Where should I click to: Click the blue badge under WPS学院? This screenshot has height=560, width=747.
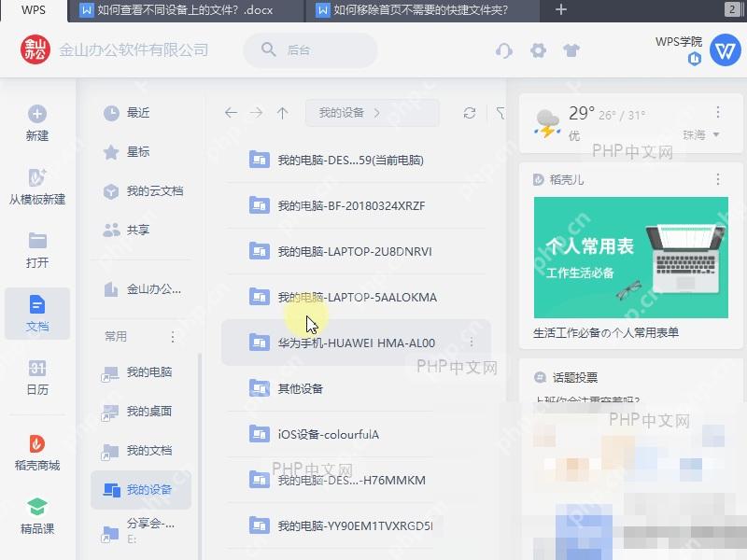click(x=694, y=59)
